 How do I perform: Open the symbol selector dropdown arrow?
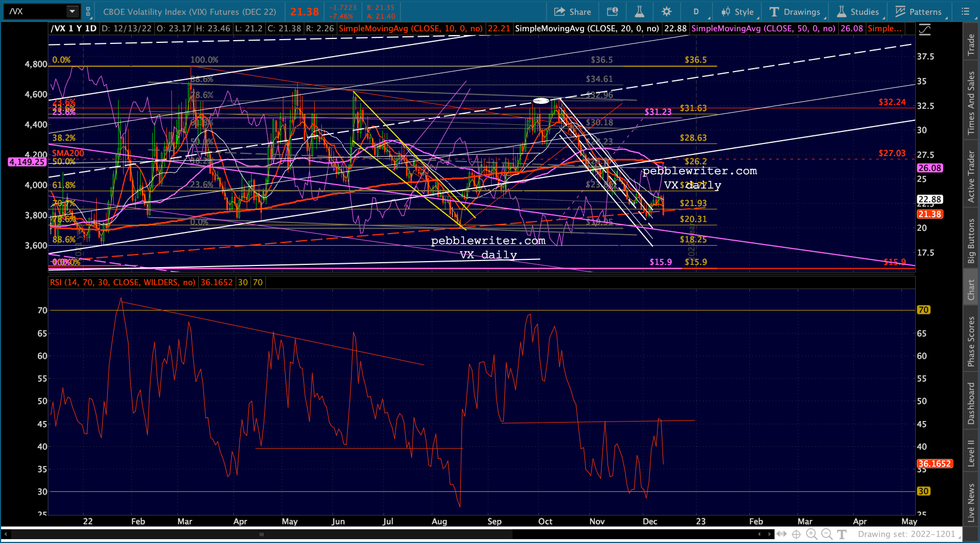[72, 12]
